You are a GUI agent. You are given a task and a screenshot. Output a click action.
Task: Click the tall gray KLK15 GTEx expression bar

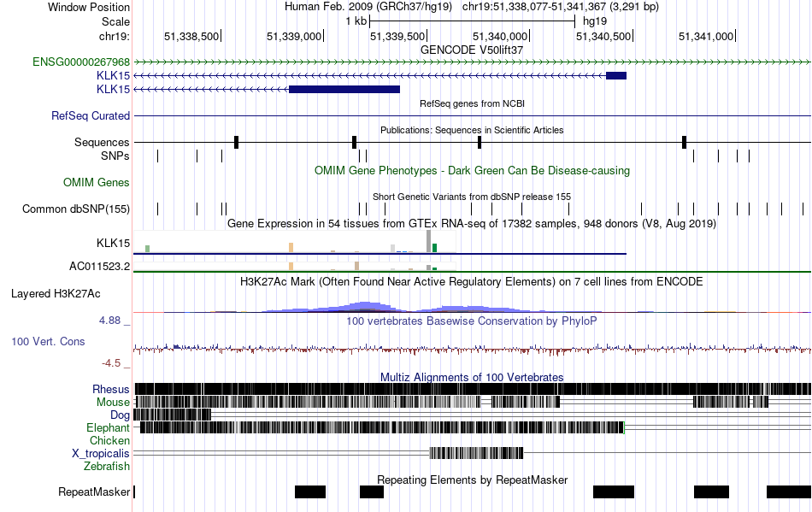click(429, 241)
